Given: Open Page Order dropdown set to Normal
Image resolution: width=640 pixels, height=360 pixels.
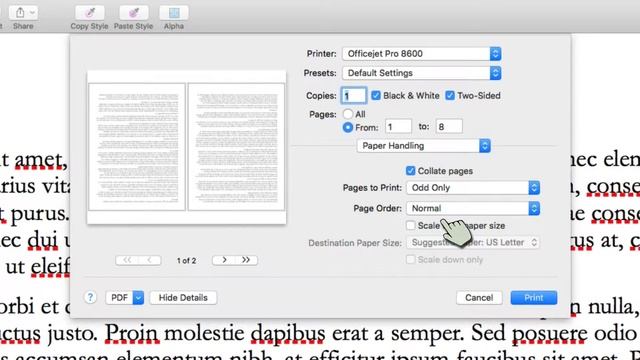Looking at the screenshot, I should pos(473,208).
